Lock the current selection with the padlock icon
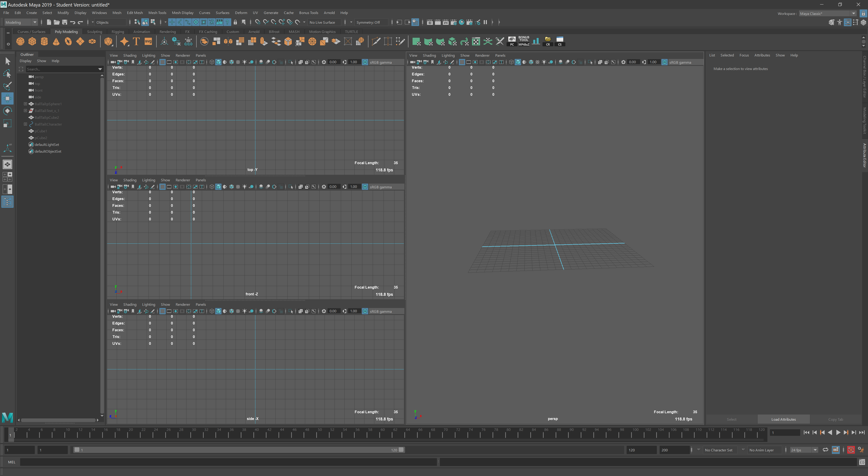The width and height of the screenshot is (868, 476). [x=235, y=22]
